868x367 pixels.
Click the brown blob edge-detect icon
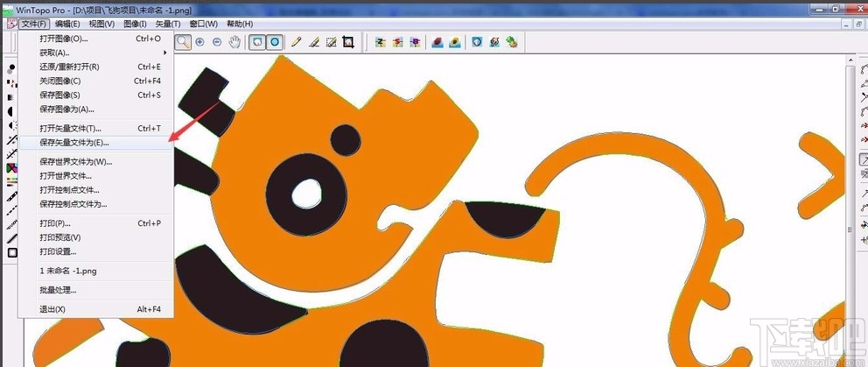[x=437, y=42]
